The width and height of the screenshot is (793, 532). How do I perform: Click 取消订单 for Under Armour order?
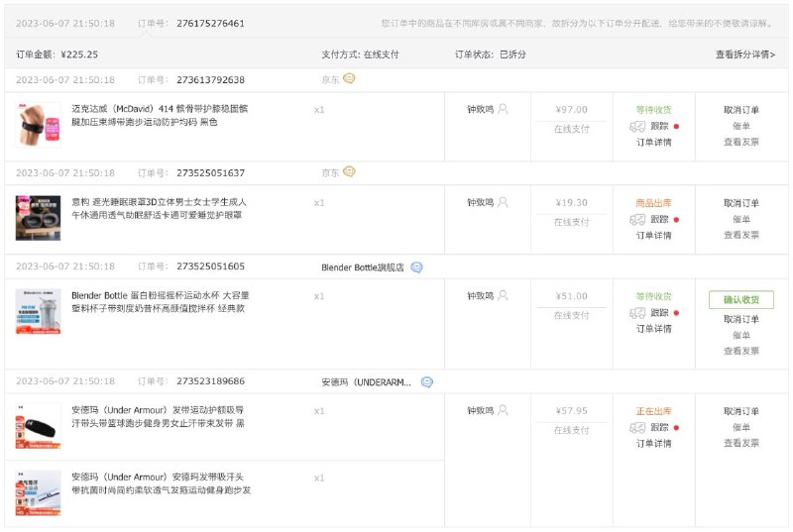pos(740,411)
